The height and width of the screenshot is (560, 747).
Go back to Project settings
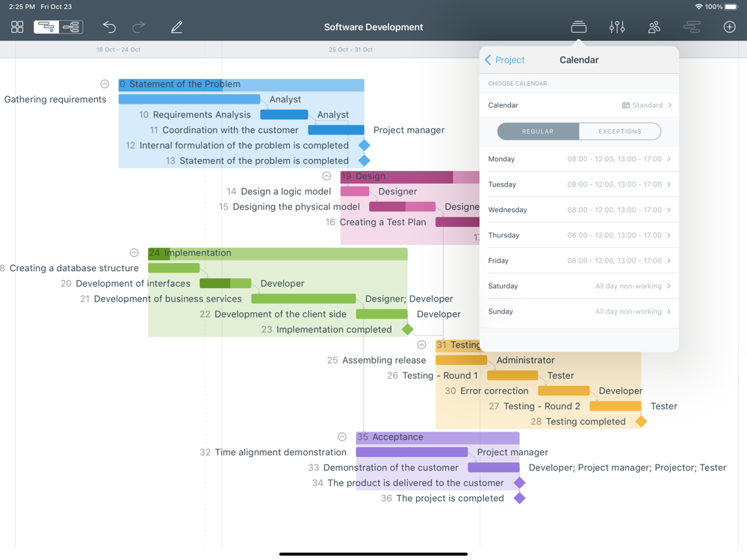click(x=505, y=60)
